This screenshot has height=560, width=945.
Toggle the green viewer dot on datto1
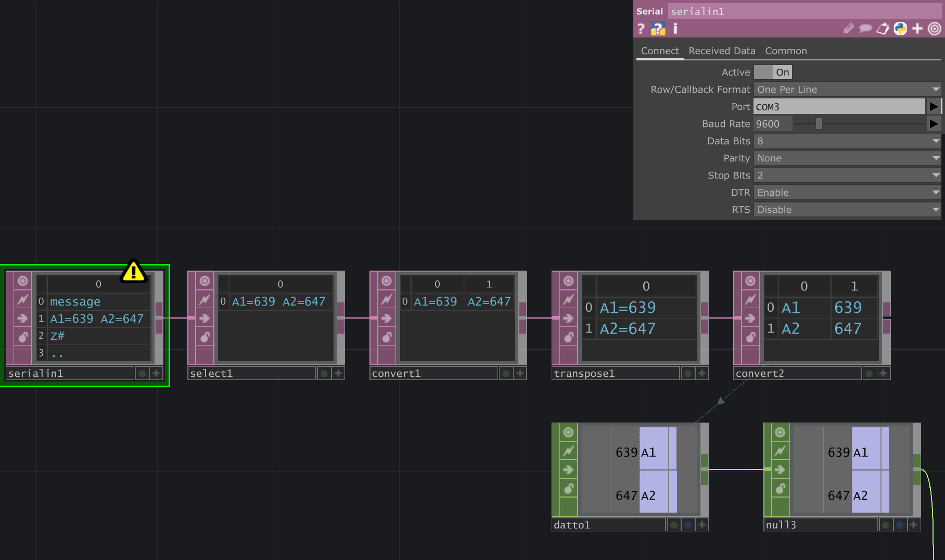click(674, 525)
